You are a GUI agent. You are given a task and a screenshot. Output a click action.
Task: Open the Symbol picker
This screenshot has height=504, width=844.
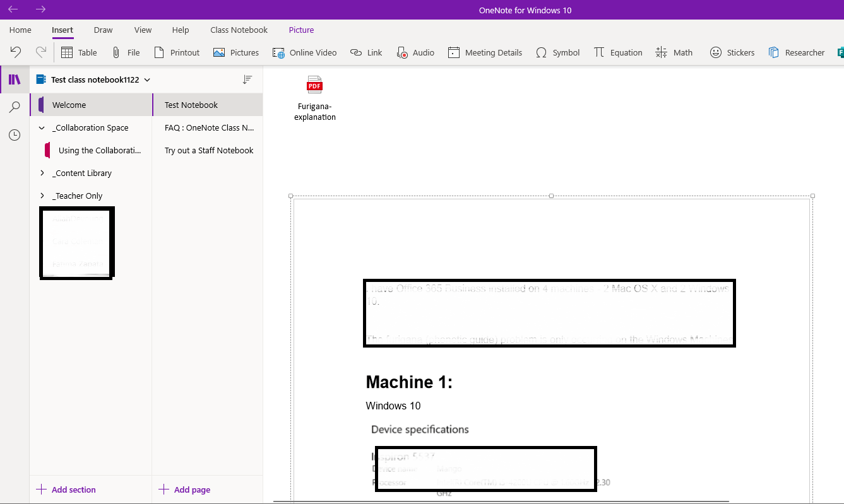(557, 52)
